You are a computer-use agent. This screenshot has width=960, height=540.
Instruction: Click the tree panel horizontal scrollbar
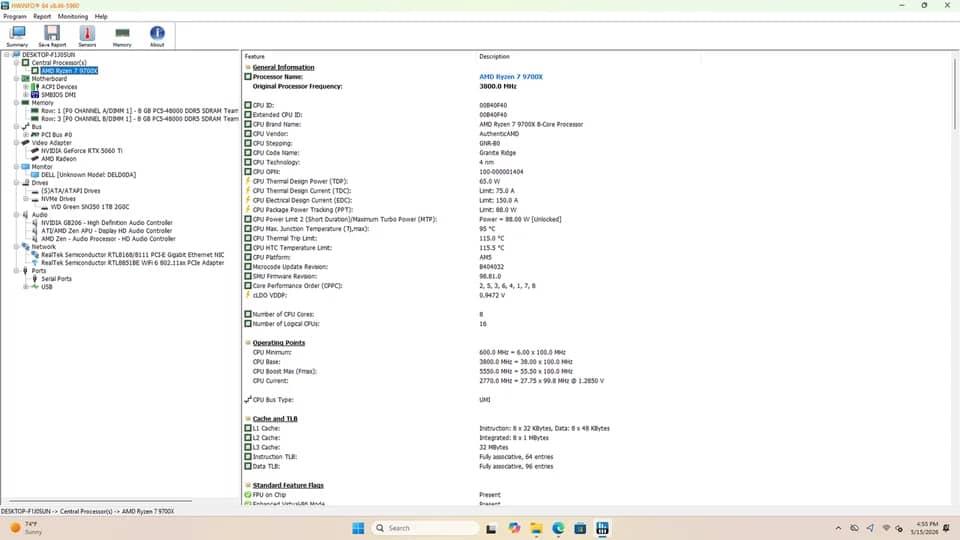click(100, 501)
